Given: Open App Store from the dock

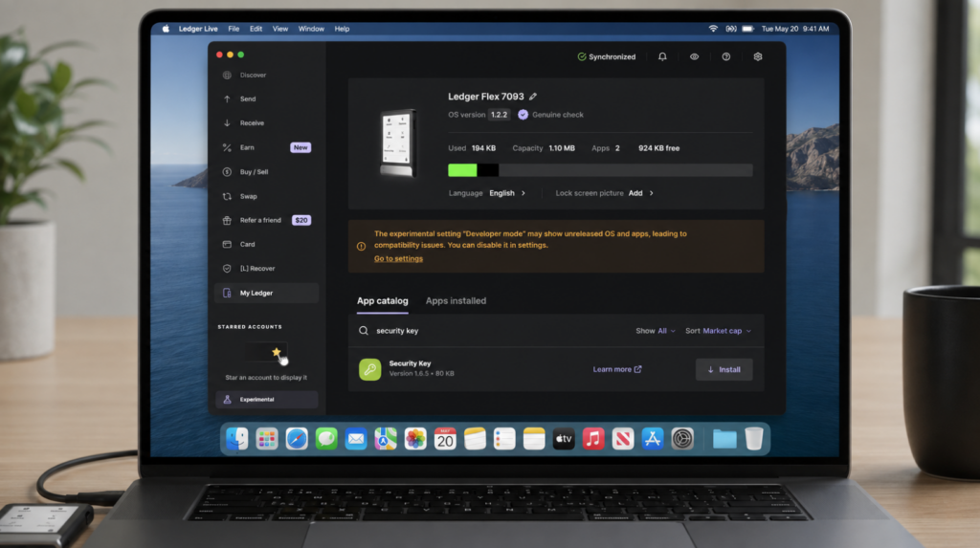Looking at the screenshot, I should (653, 439).
